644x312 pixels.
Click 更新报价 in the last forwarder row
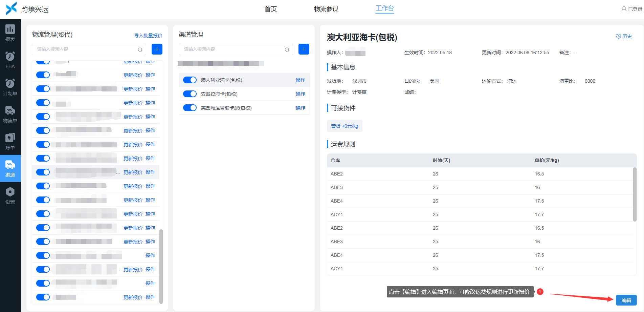(x=133, y=297)
